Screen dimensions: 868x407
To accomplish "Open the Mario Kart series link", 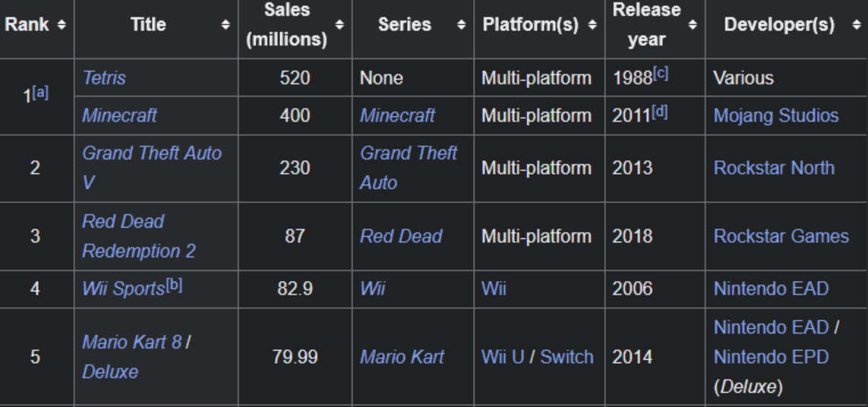I will click(402, 357).
